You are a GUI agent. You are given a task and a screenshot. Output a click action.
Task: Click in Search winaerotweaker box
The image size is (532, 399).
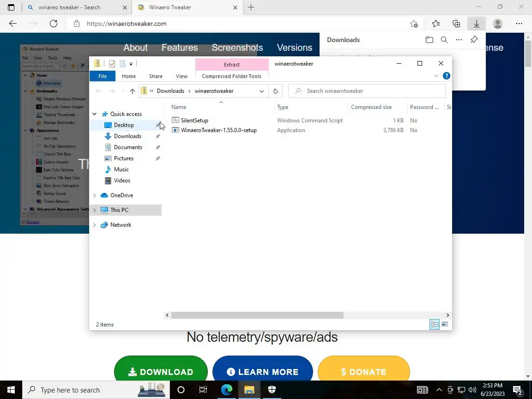click(x=367, y=91)
